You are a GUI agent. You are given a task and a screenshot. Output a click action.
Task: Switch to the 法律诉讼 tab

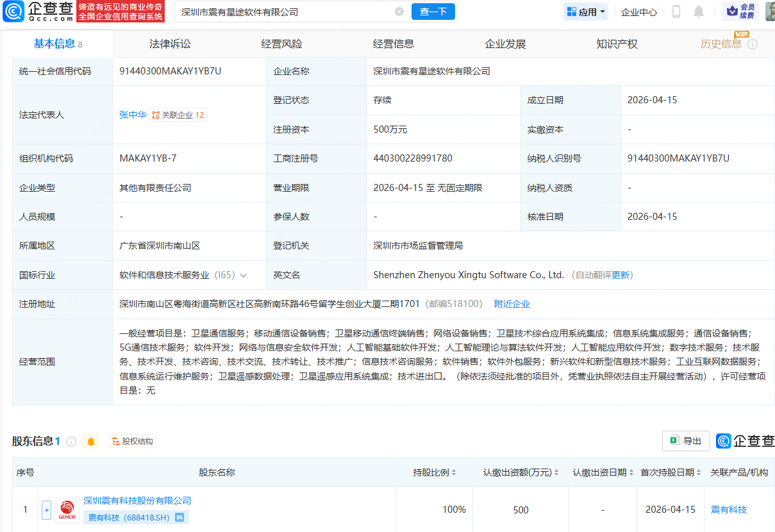(x=169, y=44)
